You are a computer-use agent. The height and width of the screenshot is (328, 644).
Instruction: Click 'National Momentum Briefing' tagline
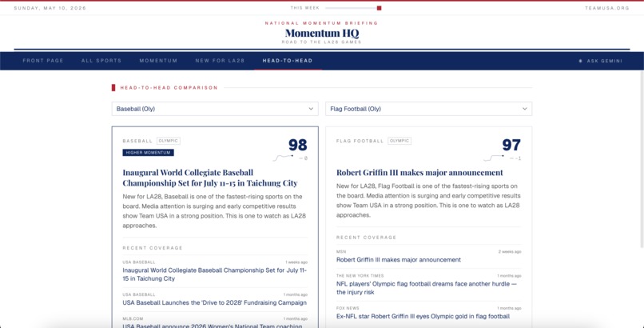point(321,23)
